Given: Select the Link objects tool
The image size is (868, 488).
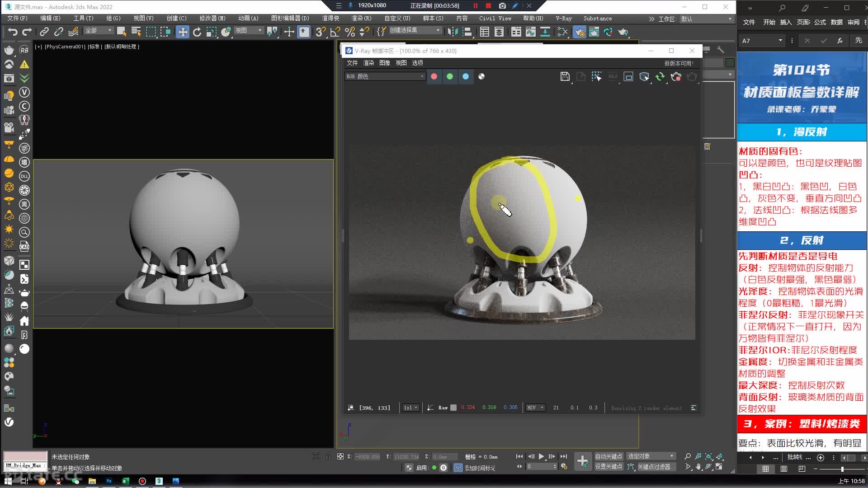Looking at the screenshot, I should [44, 32].
